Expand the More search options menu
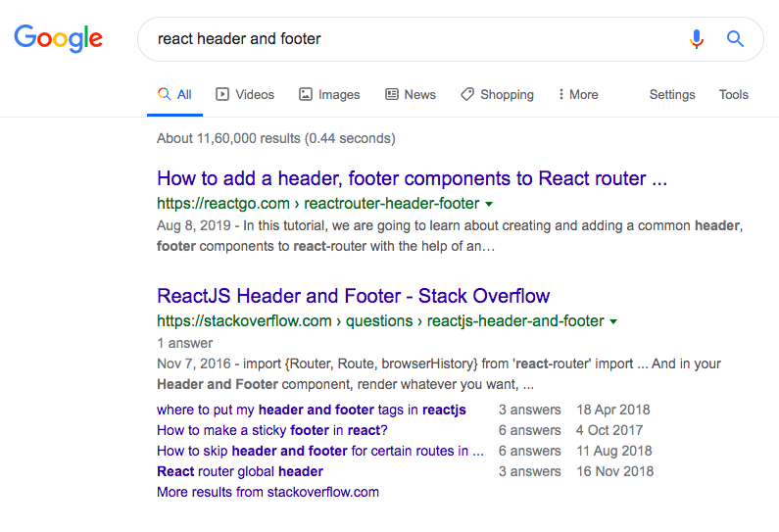The height and width of the screenshot is (532, 779). point(578,94)
